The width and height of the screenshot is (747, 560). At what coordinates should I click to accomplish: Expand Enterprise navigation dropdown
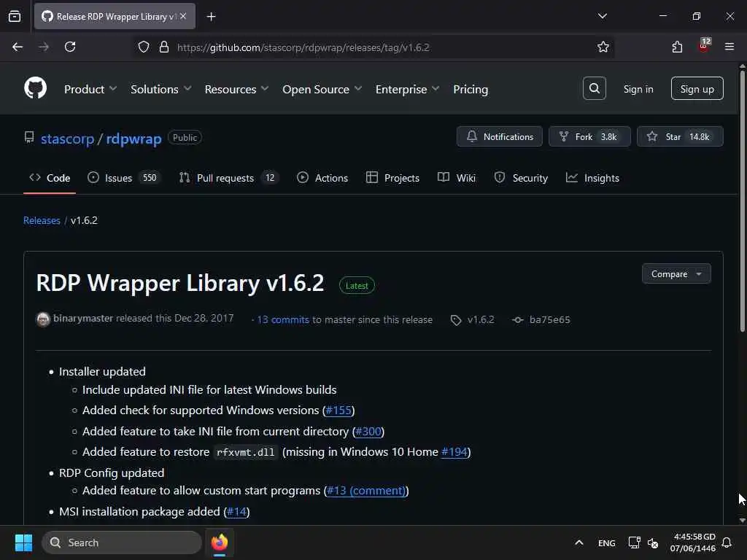(x=407, y=89)
